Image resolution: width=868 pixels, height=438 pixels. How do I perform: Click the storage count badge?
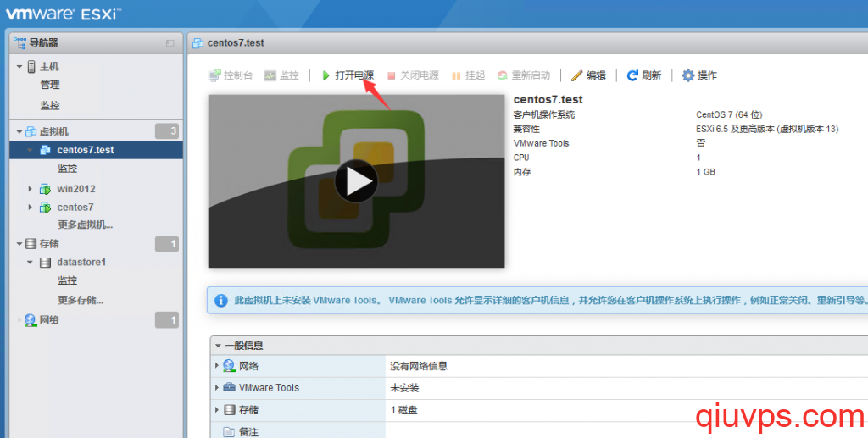pos(167,244)
